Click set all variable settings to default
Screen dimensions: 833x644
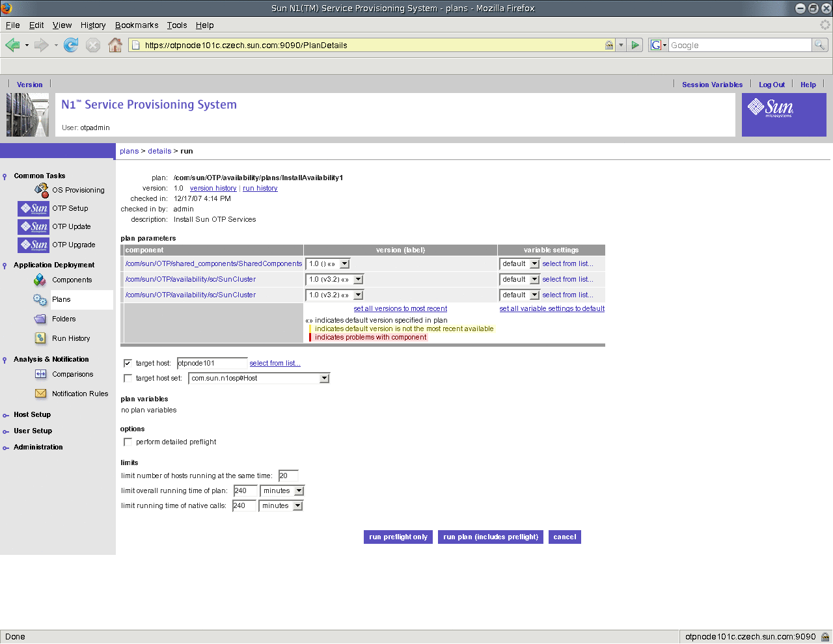pos(552,309)
